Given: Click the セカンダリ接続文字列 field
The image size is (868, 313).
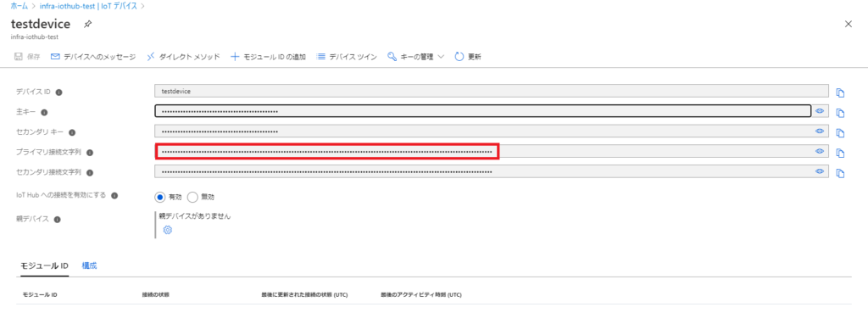Looking at the screenshot, I should [492, 171].
